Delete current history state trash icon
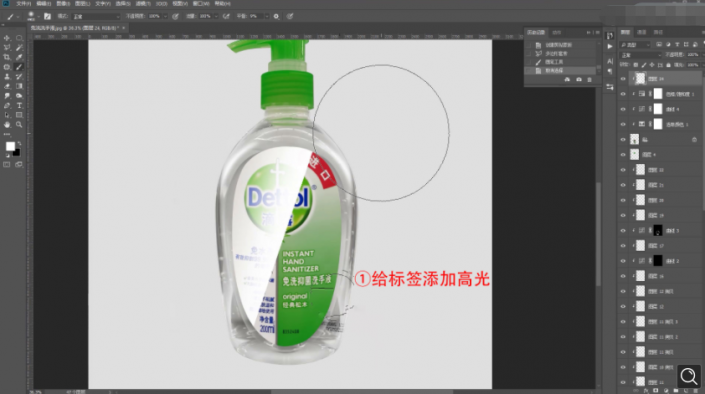The image size is (705, 394). pos(589,80)
